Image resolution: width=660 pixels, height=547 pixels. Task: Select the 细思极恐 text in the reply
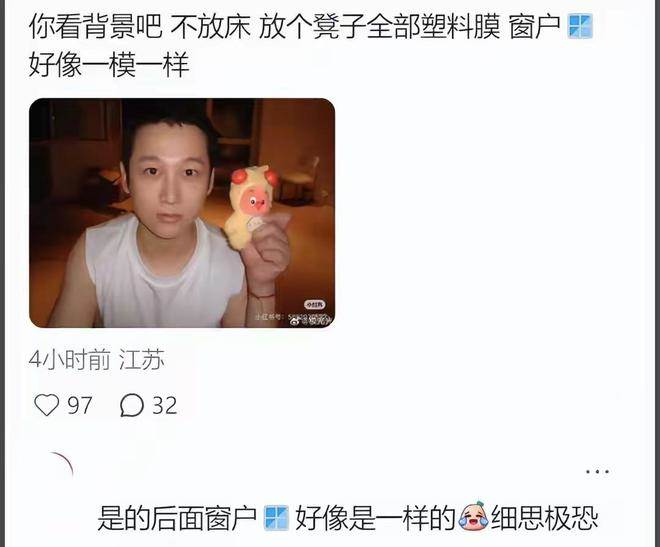click(x=544, y=518)
